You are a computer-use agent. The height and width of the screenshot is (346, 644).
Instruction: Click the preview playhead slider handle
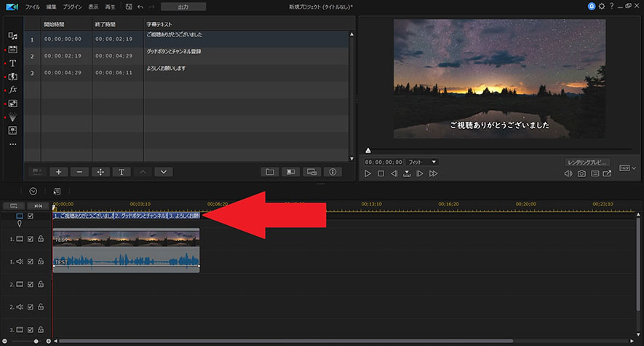click(x=367, y=150)
